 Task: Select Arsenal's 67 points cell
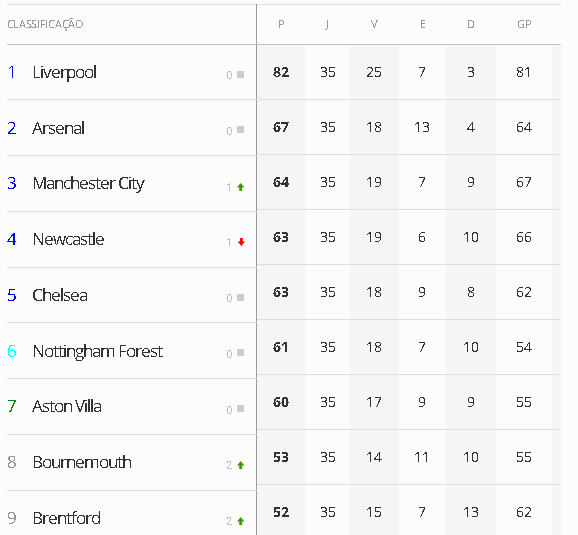(x=281, y=127)
